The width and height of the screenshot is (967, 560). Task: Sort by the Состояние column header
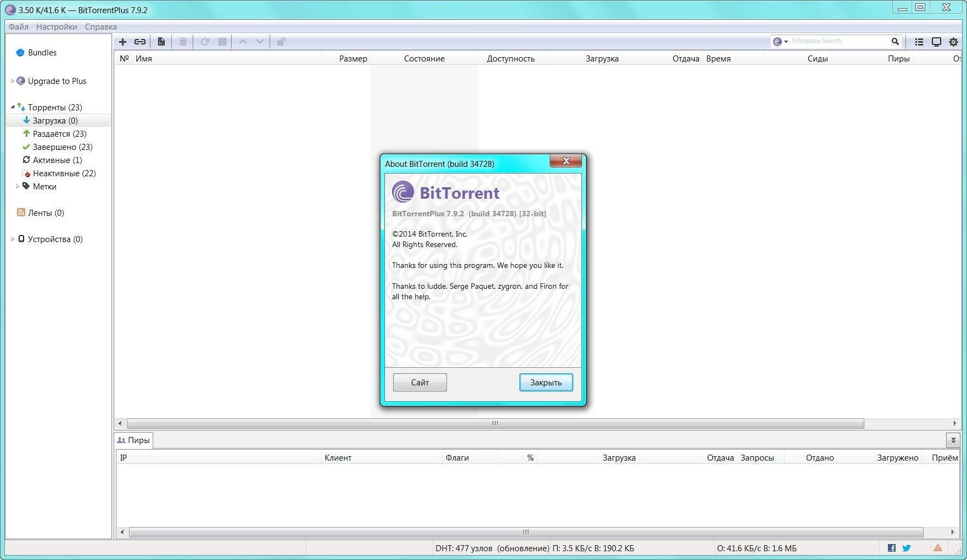click(x=424, y=59)
